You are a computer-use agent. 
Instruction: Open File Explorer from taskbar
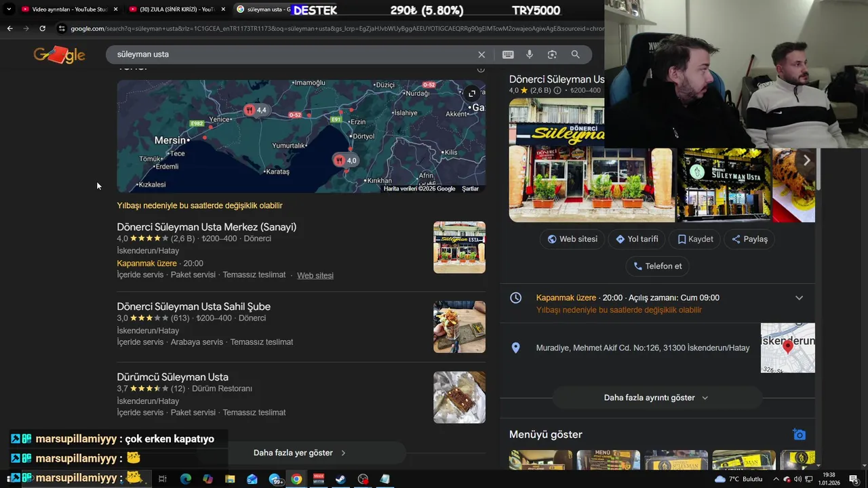pos(230,479)
